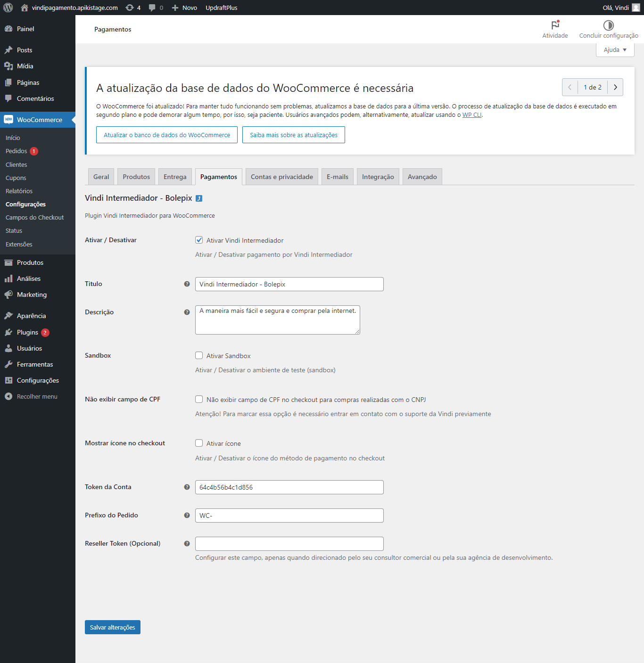Open the Integração tab

click(378, 177)
